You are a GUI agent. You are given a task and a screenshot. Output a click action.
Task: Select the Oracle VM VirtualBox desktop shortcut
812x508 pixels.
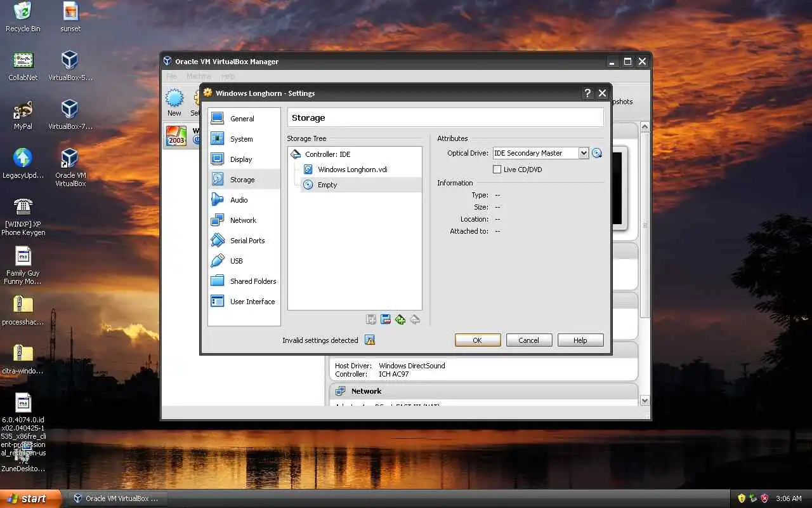[70, 168]
